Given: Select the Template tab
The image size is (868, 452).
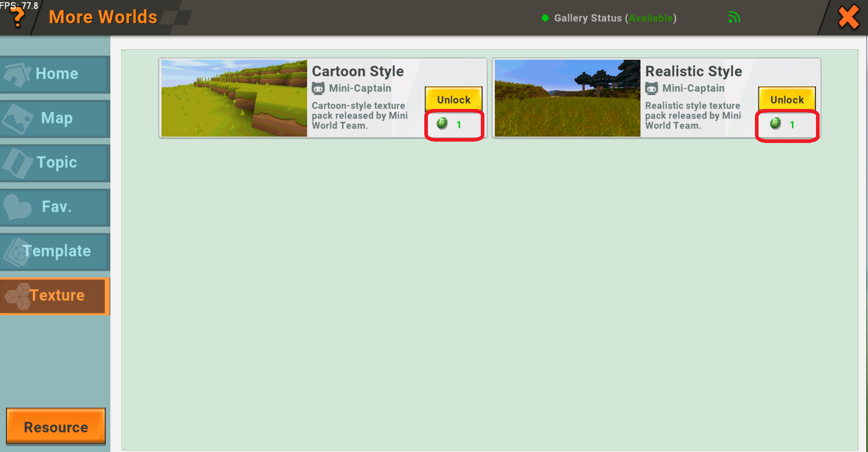Looking at the screenshot, I should [x=55, y=252].
